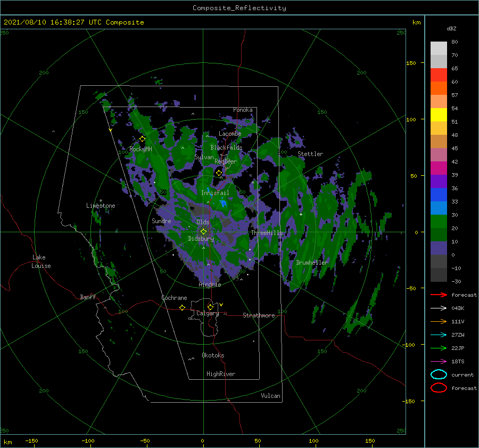Click the purple swatch between 39 and 36
The width and height of the screenshot is (479, 448).
(439, 182)
